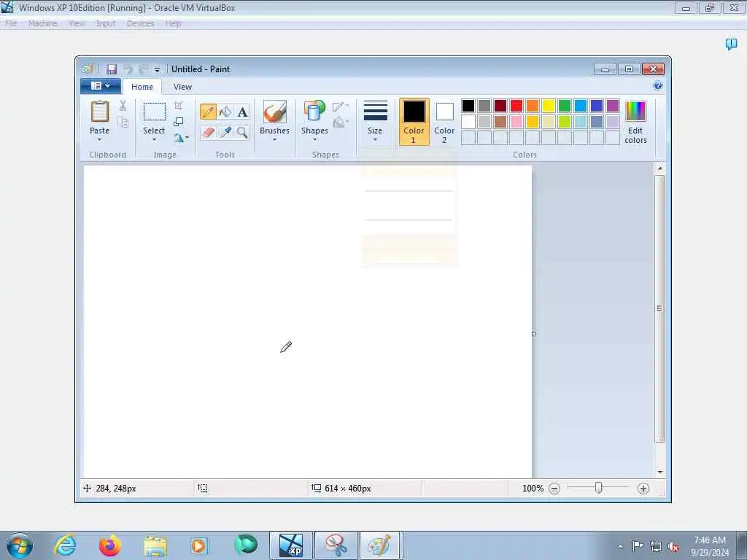
Task: Click the clock showing 7:46 AM
Action: pyautogui.click(x=710, y=540)
